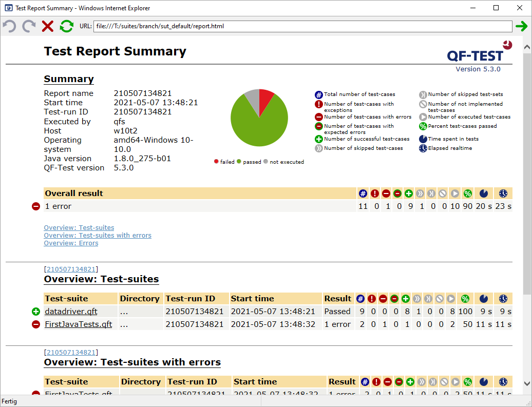Click the green Go arrow beside URL
This screenshot has width=532, height=407.
pos(522,26)
